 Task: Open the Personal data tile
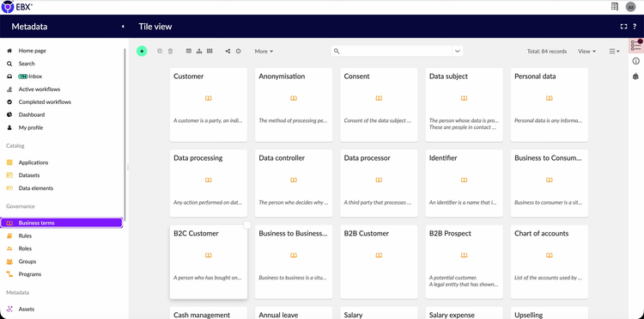tap(550, 105)
